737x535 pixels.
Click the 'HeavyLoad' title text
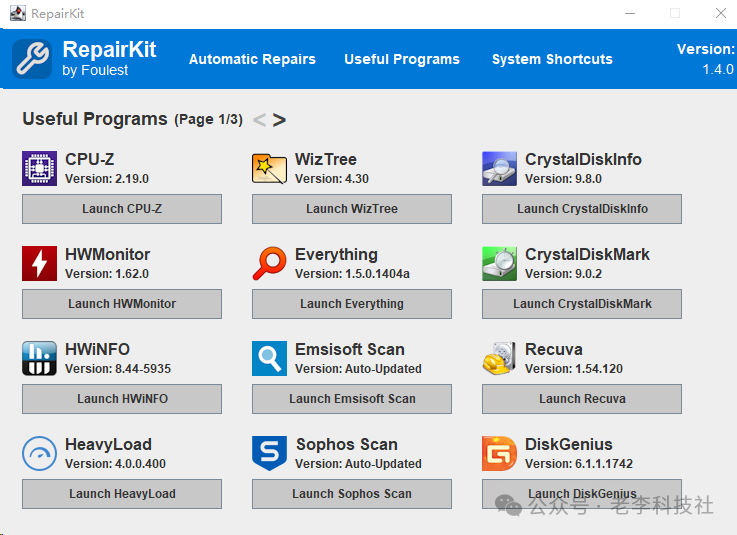(x=108, y=445)
